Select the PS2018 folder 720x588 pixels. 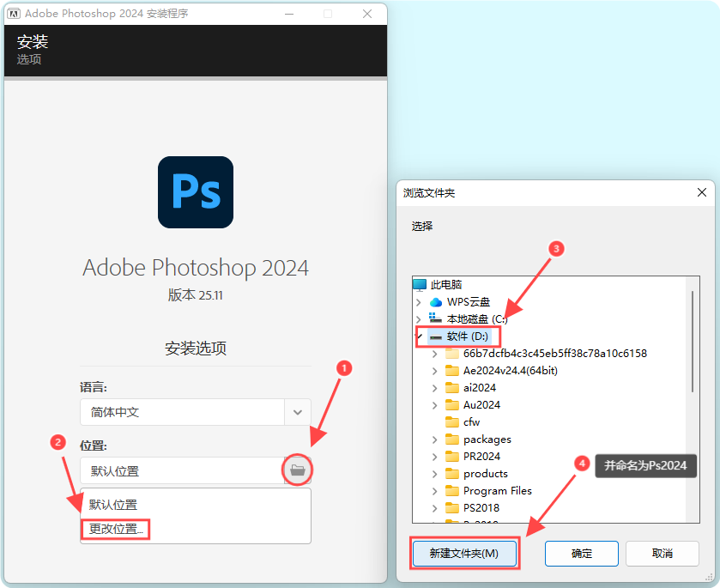(x=481, y=508)
